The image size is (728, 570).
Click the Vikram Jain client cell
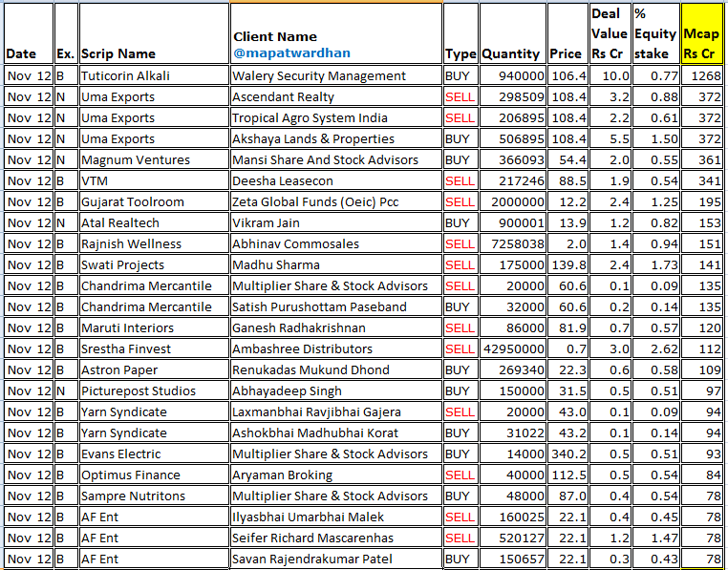point(336,222)
